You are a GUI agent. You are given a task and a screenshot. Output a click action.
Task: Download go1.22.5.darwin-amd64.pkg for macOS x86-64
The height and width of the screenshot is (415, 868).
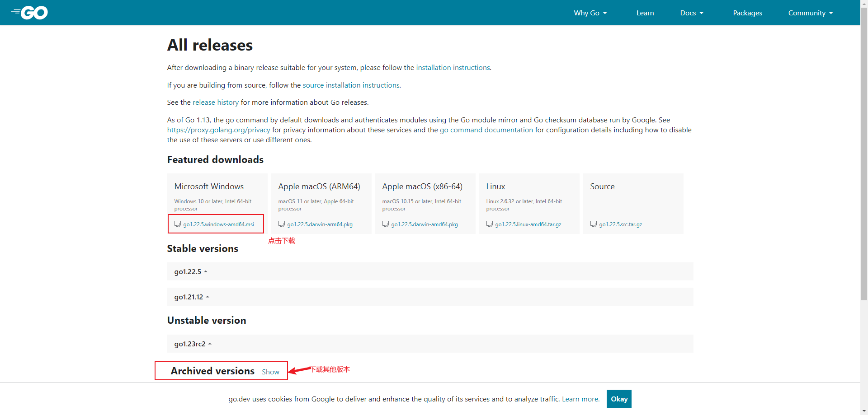tap(424, 224)
